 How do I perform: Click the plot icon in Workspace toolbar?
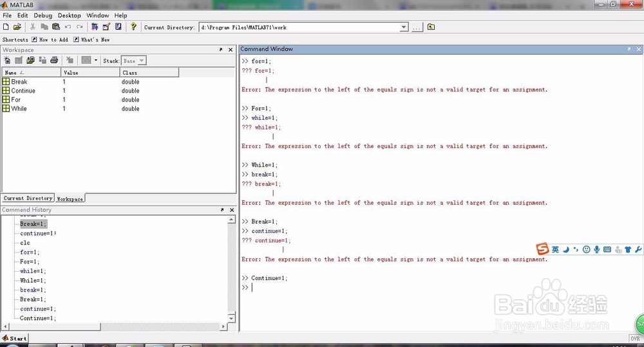(x=86, y=61)
